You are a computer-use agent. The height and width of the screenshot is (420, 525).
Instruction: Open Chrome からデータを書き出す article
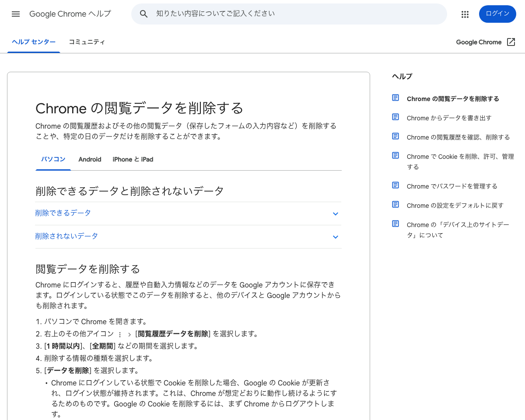(x=449, y=118)
